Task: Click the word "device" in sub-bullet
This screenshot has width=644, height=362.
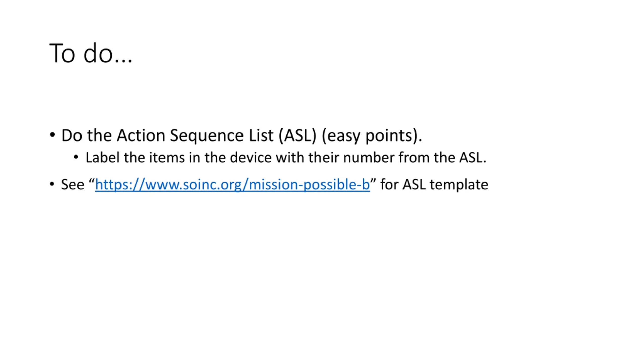Action: click(251, 158)
